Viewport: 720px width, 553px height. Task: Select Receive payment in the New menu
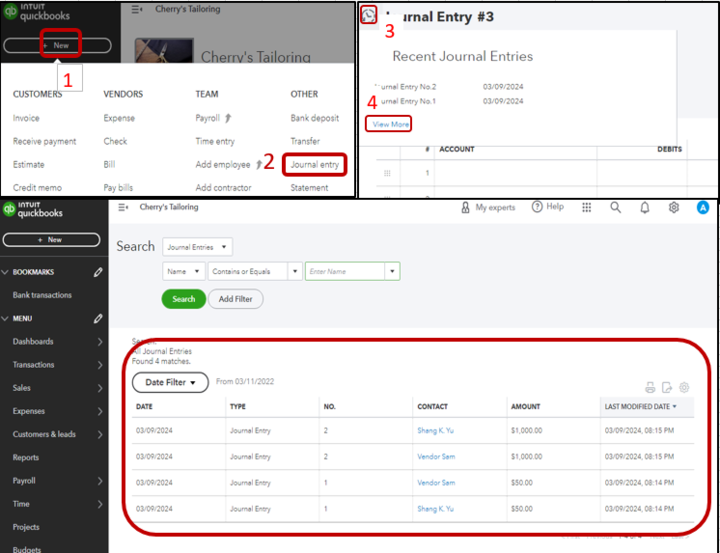(45, 141)
